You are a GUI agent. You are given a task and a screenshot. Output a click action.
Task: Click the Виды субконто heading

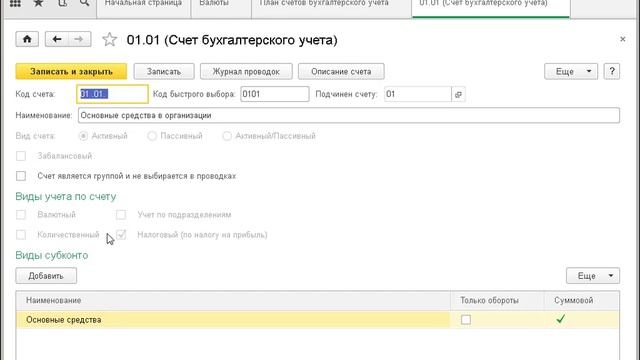point(52,256)
